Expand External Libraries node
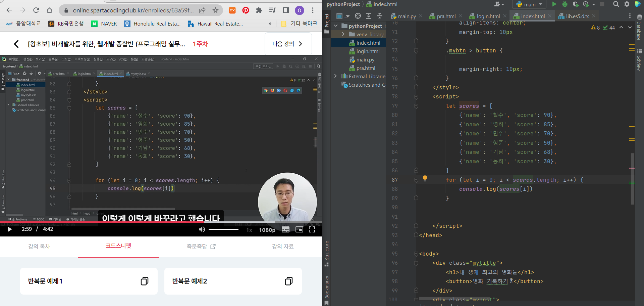The height and width of the screenshot is (306, 644). (x=335, y=76)
